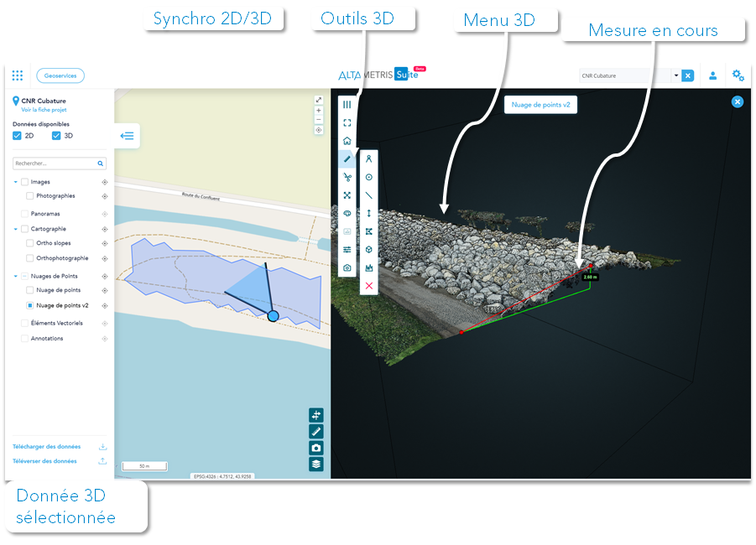Image resolution: width=756 pixels, height=545 pixels.
Task: Open the 3D color palette tool
Action: (347, 214)
